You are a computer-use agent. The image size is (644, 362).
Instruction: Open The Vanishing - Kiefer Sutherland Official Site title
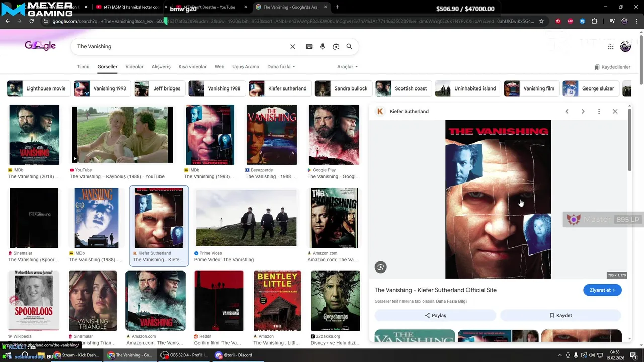click(x=435, y=290)
